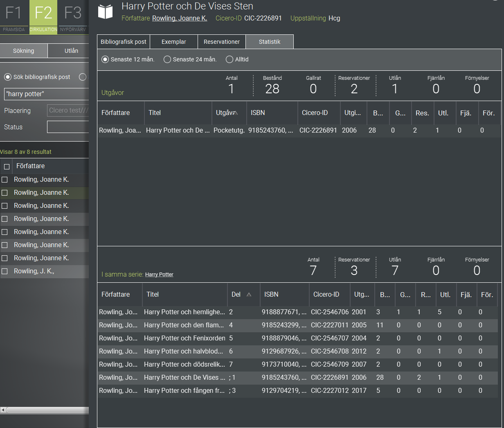Image resolution: width=504 pixels, height=428 pixels.
Task: Sort Utgåvor table by Cicero-ID column
Action: point(319,113)
